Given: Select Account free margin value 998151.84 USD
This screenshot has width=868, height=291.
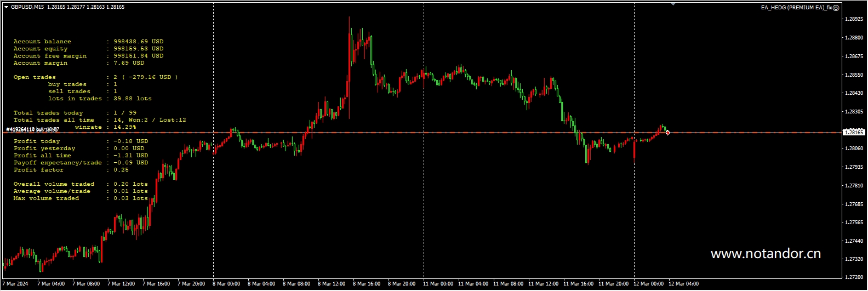Looking at the screenshot, I should click(x=139, y=56).
